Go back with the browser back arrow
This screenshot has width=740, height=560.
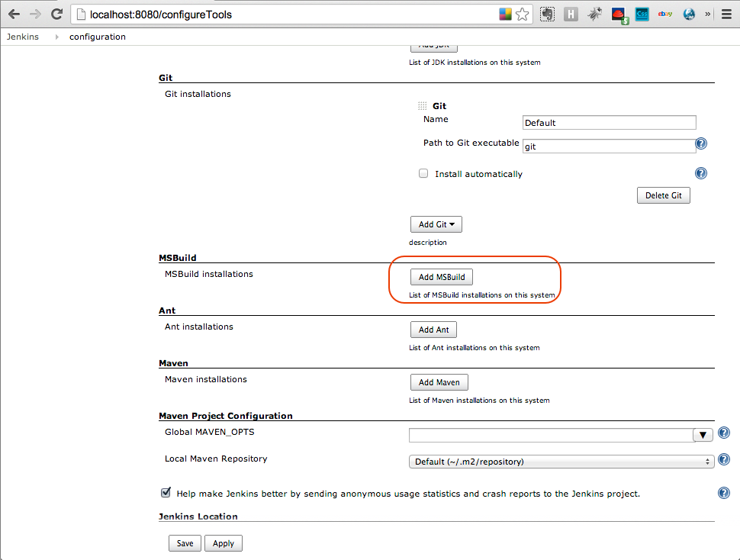tap(14, 14)
